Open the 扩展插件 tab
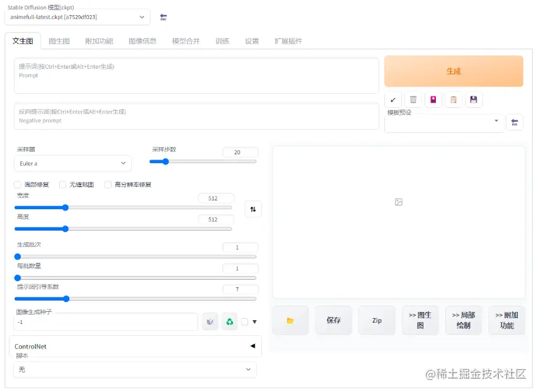The image size is (538, 392). coord(289,41)
